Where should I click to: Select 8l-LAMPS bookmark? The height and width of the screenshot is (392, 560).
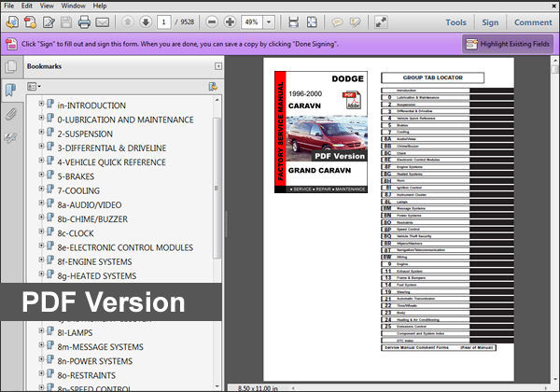click(x=75, y=333)
